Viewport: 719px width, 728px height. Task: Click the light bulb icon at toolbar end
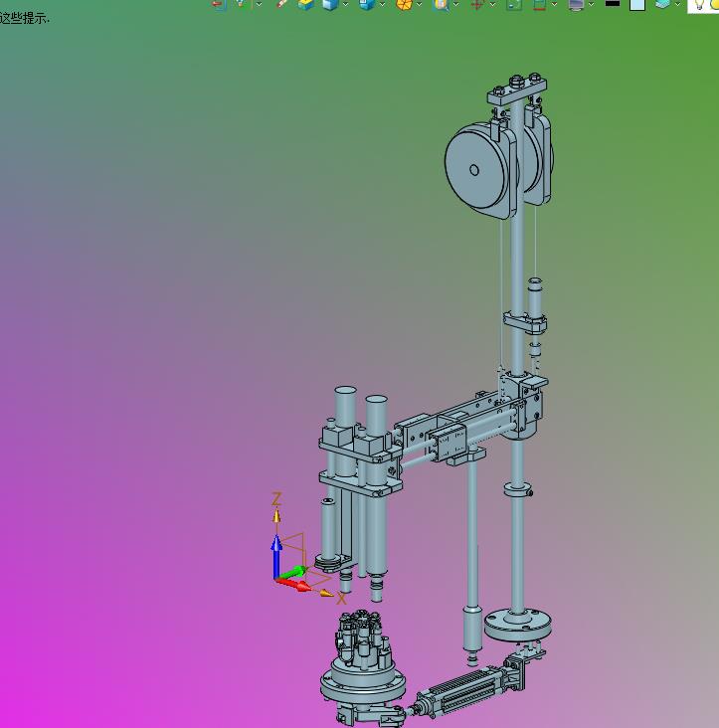click(x=698, y=5)
